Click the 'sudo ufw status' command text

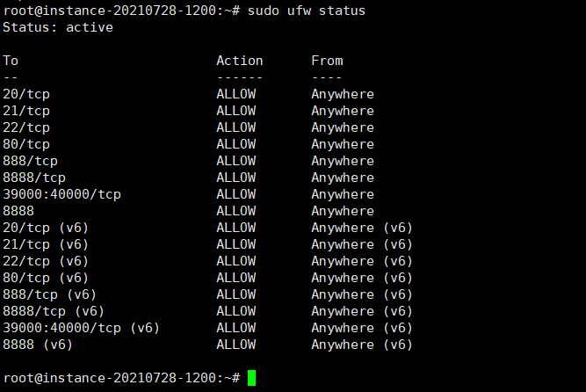tap(307, 11)
